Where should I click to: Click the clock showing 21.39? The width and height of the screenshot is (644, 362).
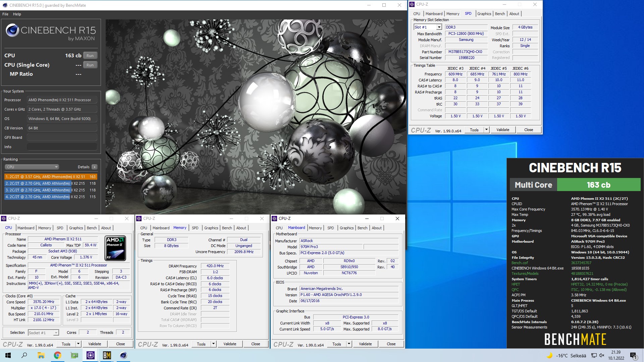pyautogui.click(x=616, y=352)
